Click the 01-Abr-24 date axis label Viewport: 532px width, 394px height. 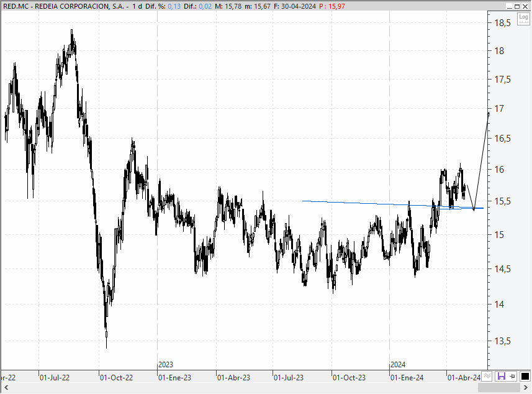coord(464,378)
